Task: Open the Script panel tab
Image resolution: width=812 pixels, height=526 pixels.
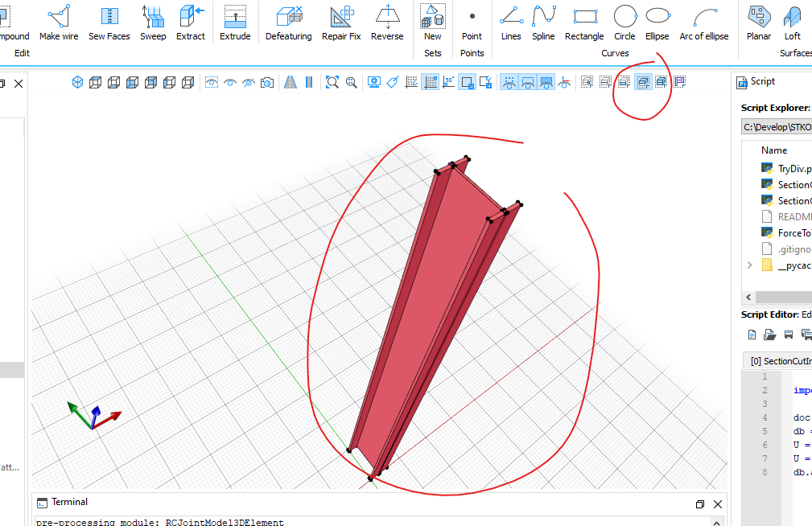Action: coord(756,81)
